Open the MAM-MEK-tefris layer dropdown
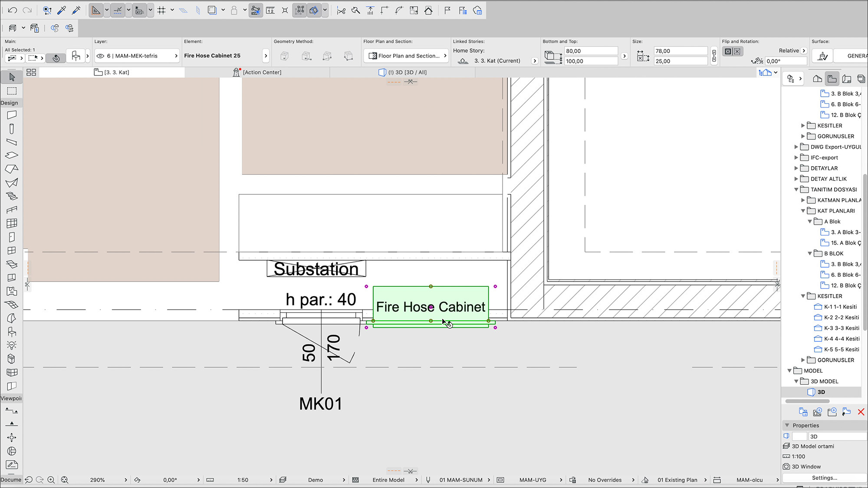 pos(137,56)
